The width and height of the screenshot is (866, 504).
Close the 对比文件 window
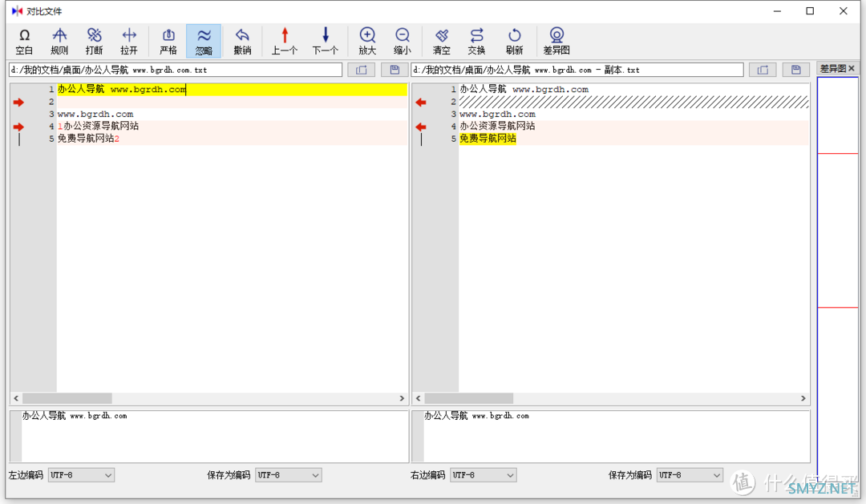(844, 11)
